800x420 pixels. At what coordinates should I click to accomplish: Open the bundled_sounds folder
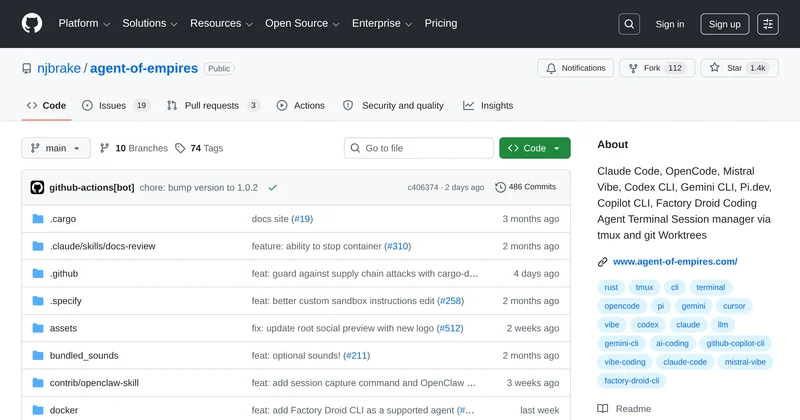pos(82,355)
